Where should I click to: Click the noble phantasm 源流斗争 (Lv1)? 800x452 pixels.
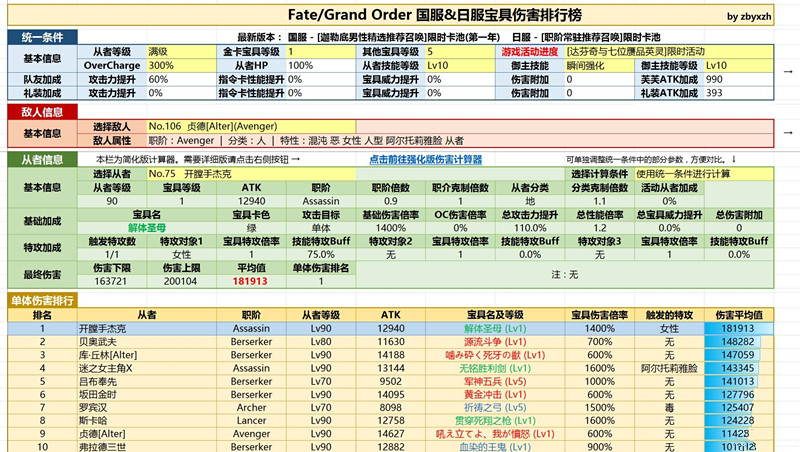pos(495,342)
